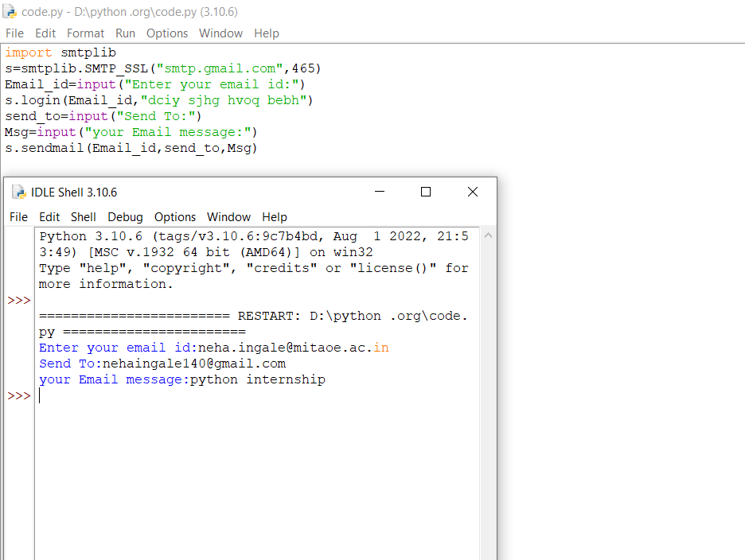The image size is (745, 560).
Task: Open the Window menu in the editor
Action: pyautogui.click(x=220, y=33)
